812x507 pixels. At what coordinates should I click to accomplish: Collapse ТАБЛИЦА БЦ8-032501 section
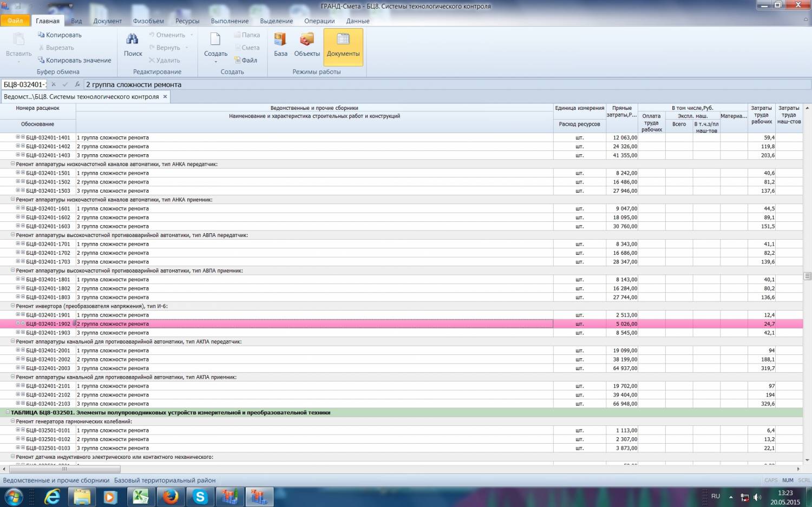(x=8, y=412)
